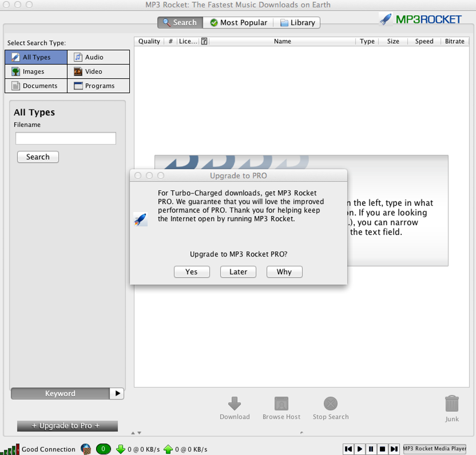
Task: Sort results by Speed column
Action: pos(424,41)
